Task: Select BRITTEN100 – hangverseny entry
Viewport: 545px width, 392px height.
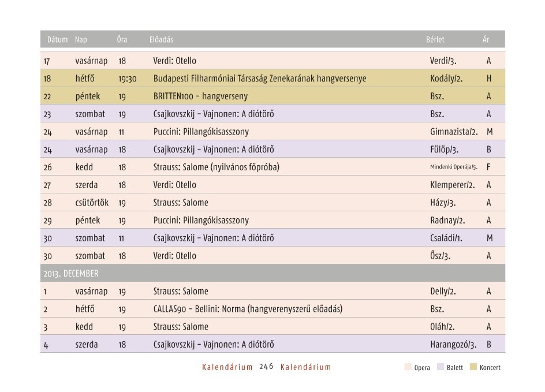Action: (200, 96)
